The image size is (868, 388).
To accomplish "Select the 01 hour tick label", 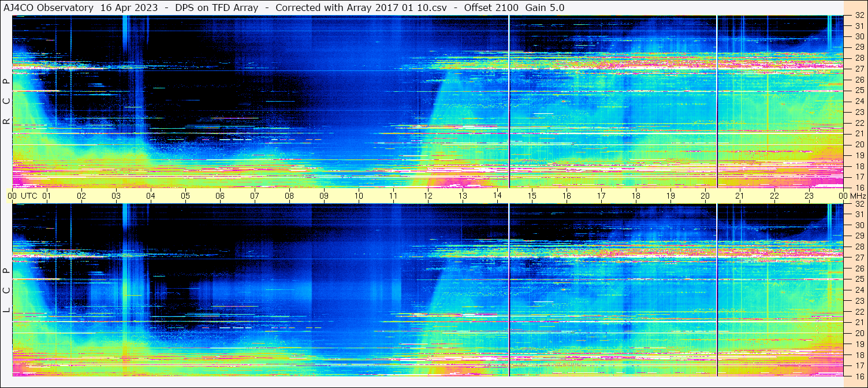I will click(x=47, y=196).
